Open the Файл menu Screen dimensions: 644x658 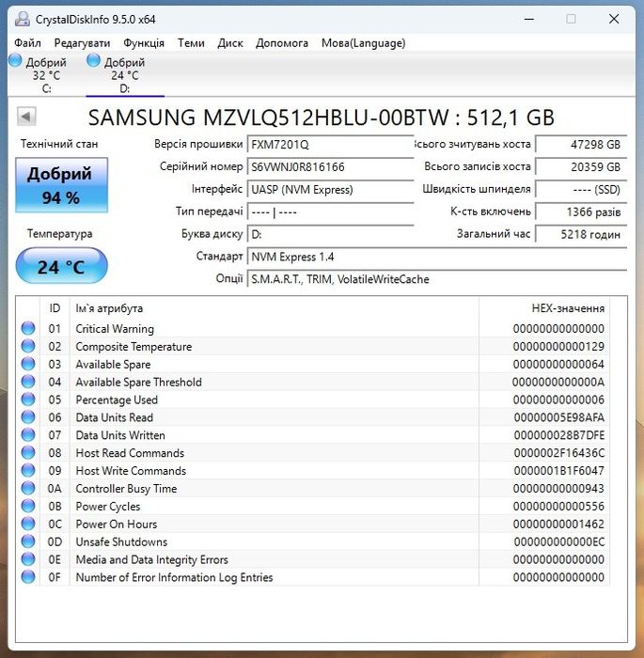point(27,43)
